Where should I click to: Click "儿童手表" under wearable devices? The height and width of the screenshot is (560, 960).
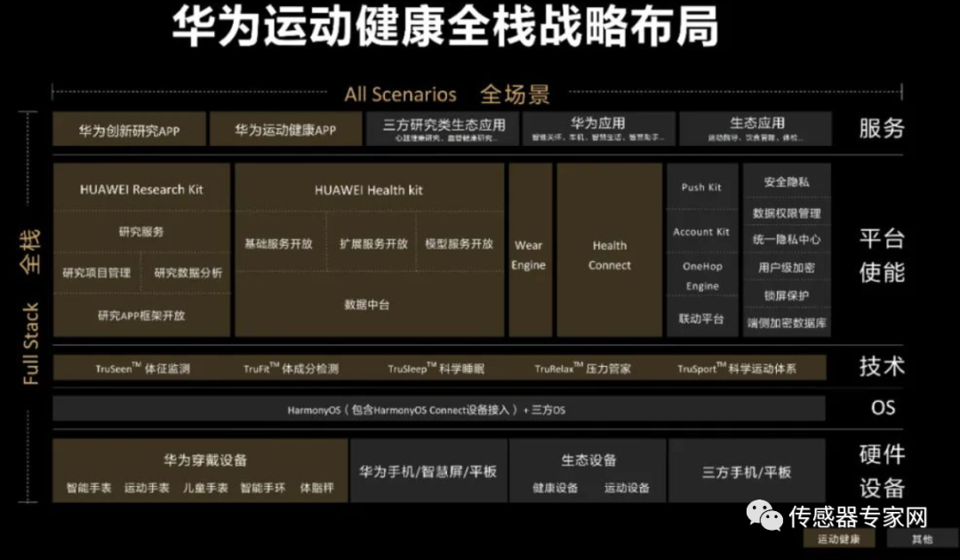pos(205,488)
